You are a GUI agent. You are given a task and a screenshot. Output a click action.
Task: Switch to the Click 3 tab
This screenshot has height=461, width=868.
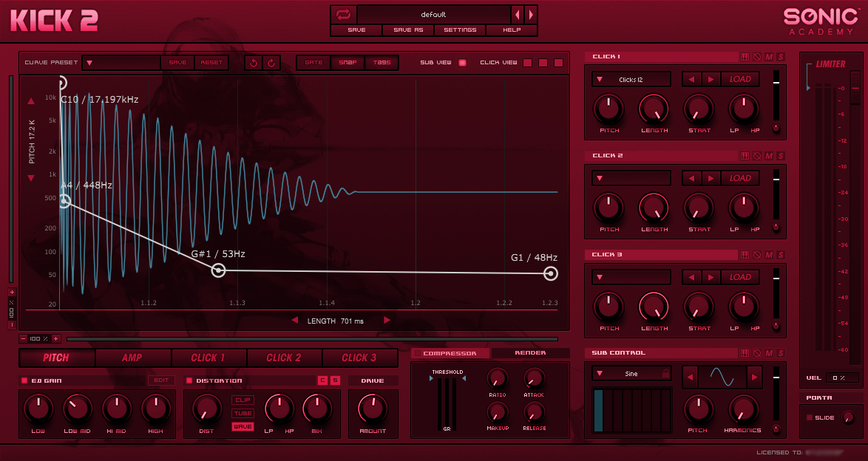[359, 358]
